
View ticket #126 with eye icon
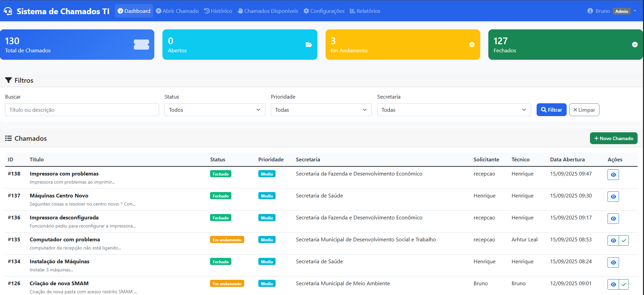tap(613, 285)
